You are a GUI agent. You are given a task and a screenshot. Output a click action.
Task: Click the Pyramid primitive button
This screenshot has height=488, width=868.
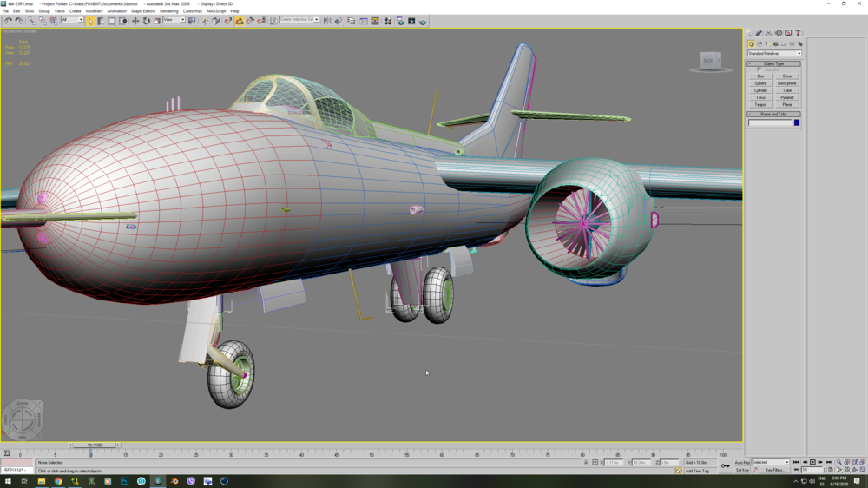tap(786, 97)
